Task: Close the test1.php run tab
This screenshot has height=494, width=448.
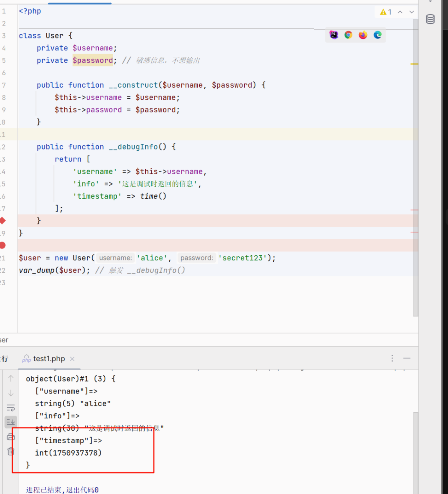Action: [72, 359]
